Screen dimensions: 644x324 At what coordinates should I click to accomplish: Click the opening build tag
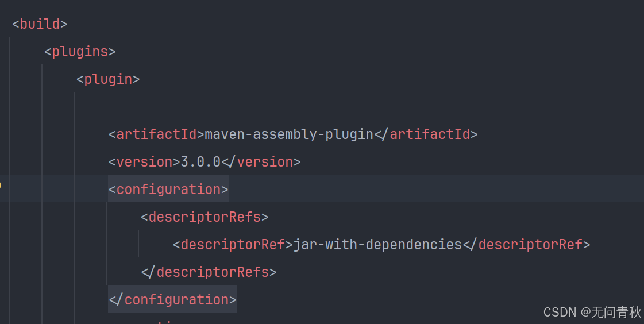[40, 24]
